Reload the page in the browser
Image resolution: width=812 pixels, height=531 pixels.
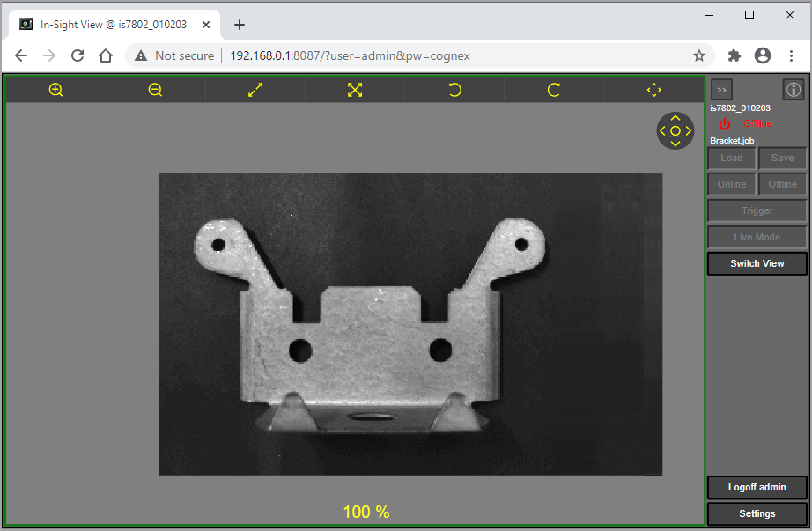point(78,55)
